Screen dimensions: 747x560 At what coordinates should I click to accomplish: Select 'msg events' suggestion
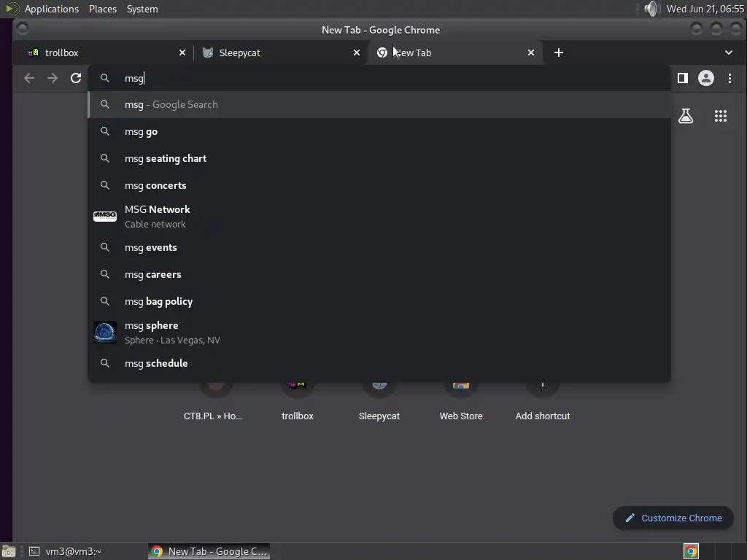pyautogui.click(x=379, y=248)
